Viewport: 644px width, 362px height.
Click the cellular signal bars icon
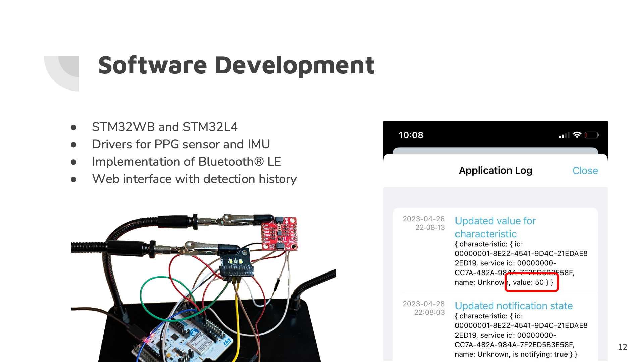click(564, 135)
